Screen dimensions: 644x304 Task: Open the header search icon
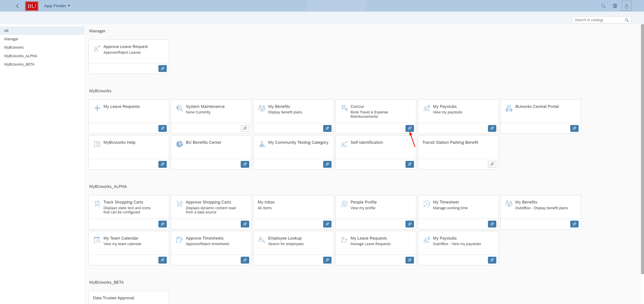(x=603, y=6)
